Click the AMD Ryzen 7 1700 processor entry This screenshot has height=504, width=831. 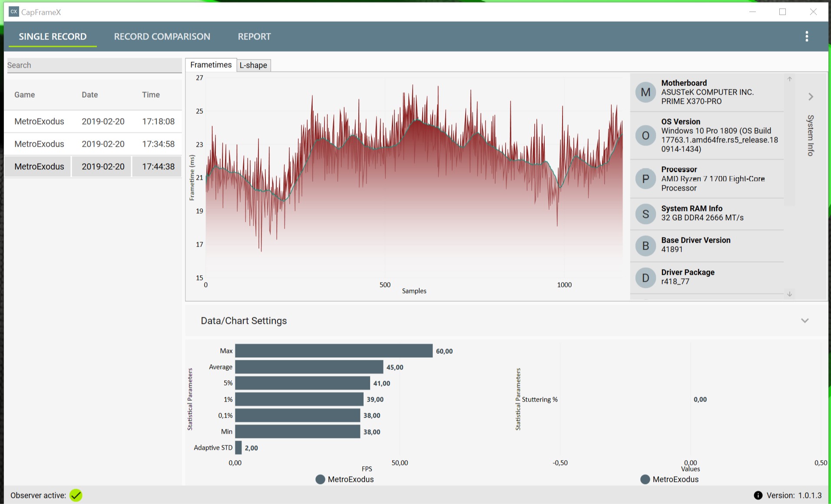point(707,179)
